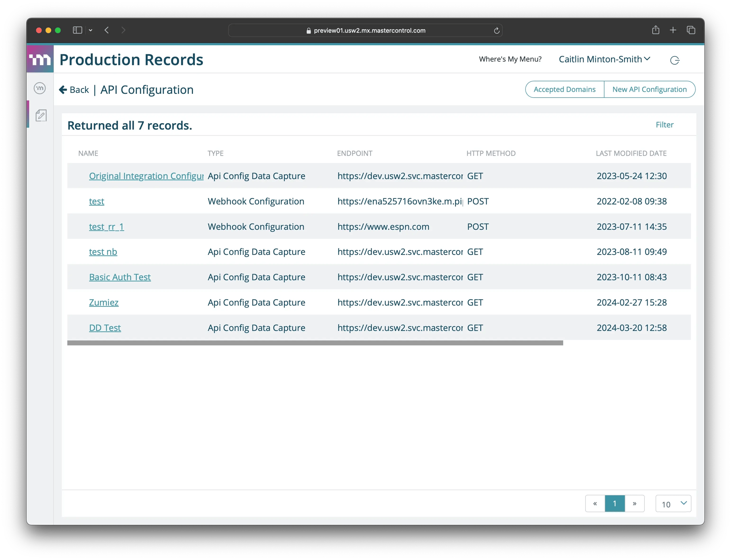Image resolution: width=731 pixels, height=560 pixels.
Task: Click the GET method in Zumiez row
Action: coord(475,302)
